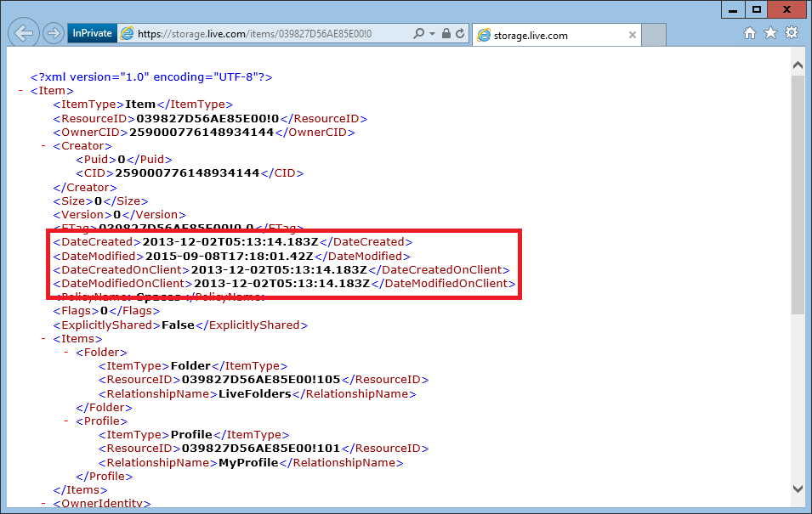Click the InPrivate indicator badge

[x=92, y=33]
